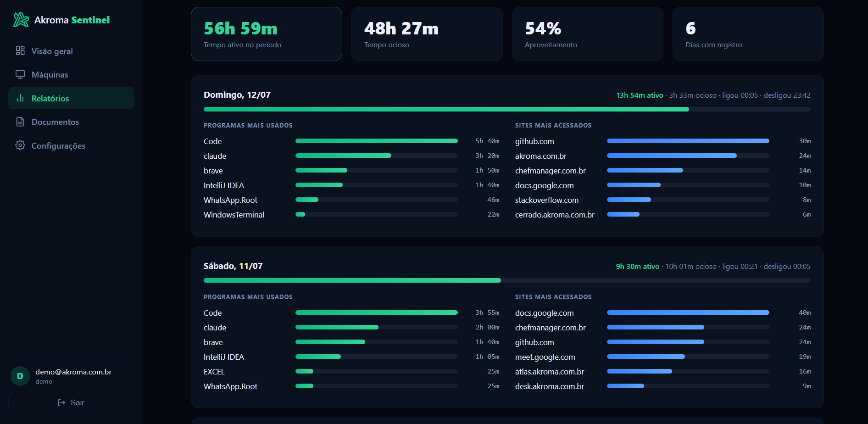Open the Documentos file icon
The height and width of the screenshot is (424, 868).
pyautogui.click(x=20, y=122)
